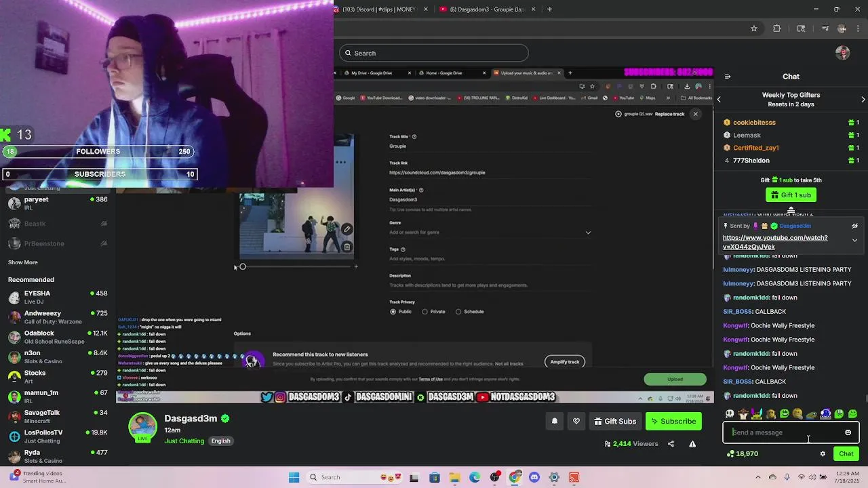Open Microsoft Store from taskbar

click(435, 477)
